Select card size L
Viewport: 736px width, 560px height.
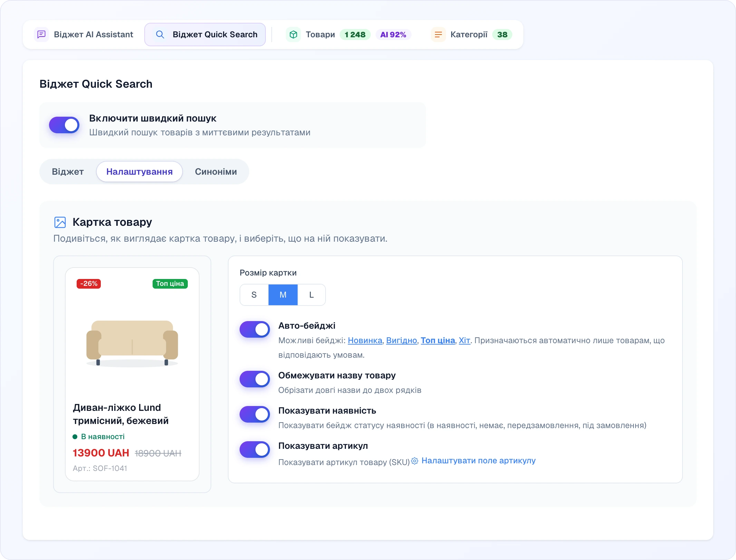point(311,295)
